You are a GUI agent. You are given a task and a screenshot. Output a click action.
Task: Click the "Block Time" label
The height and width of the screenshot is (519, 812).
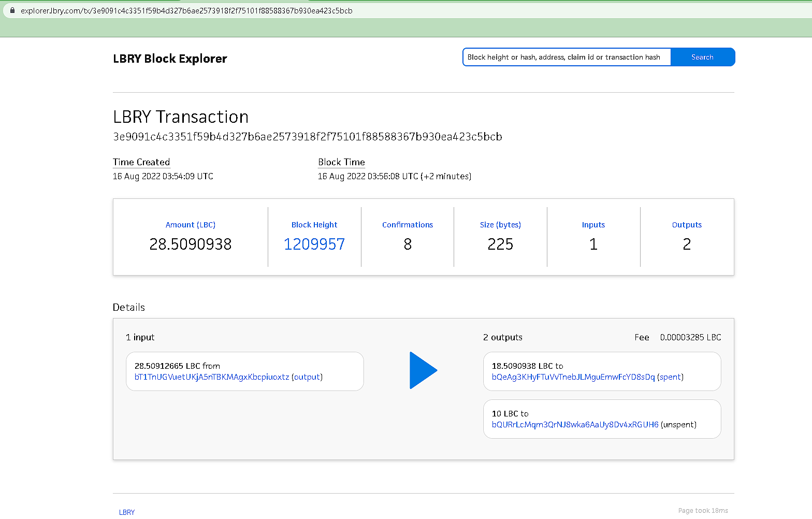pos(341,162)
